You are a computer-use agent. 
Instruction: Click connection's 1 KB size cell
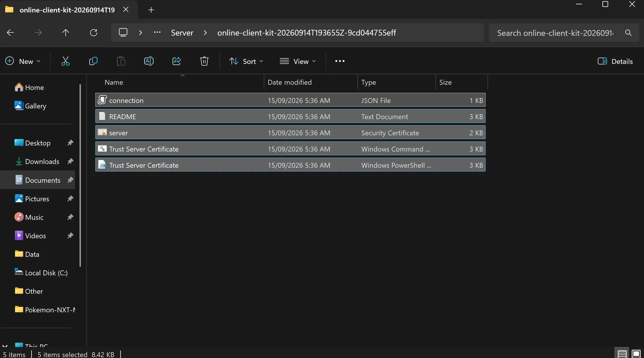coord(476,100)
